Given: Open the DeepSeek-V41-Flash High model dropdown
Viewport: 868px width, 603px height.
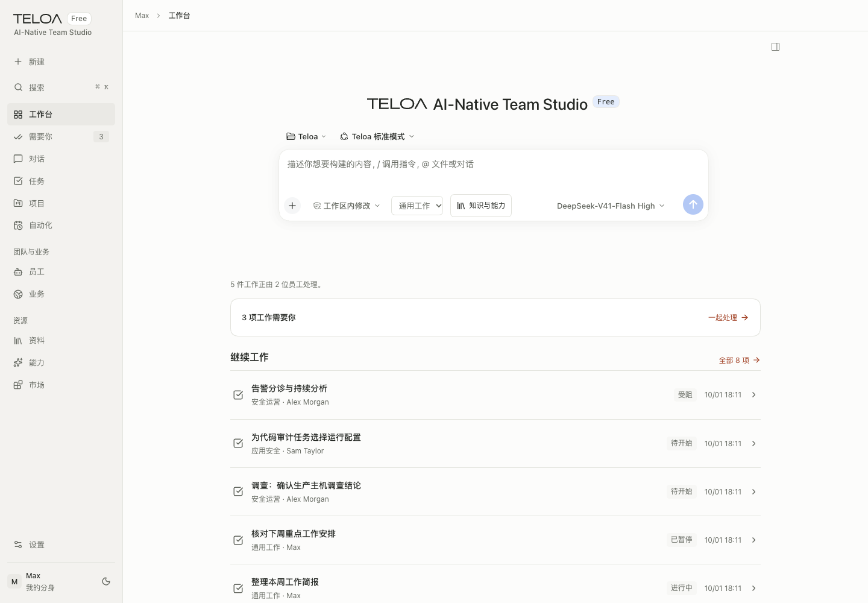Looking at the screenshot, I should coord(611,206).
